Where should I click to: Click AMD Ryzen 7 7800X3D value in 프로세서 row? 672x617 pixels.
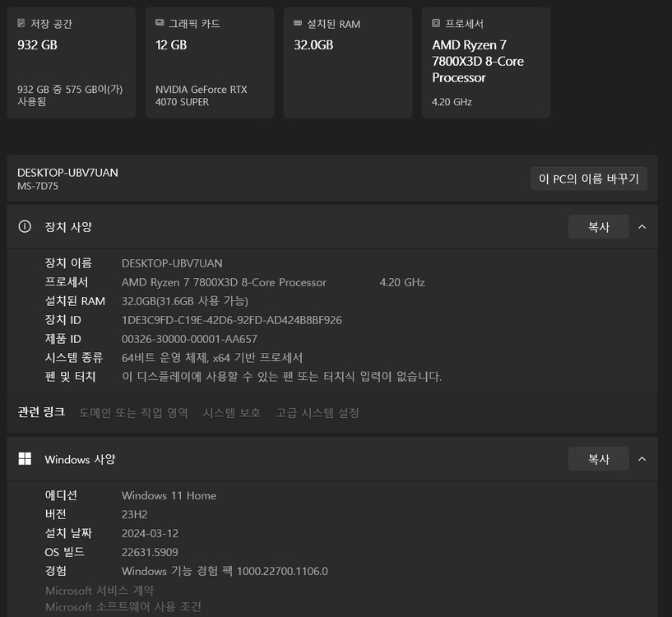[224, 282]
